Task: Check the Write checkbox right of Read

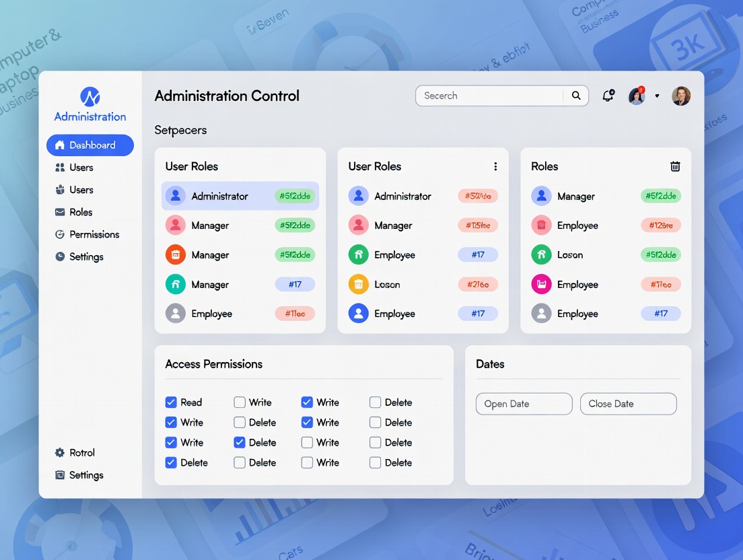Action: pyautogui.click(x=240, y=403)
